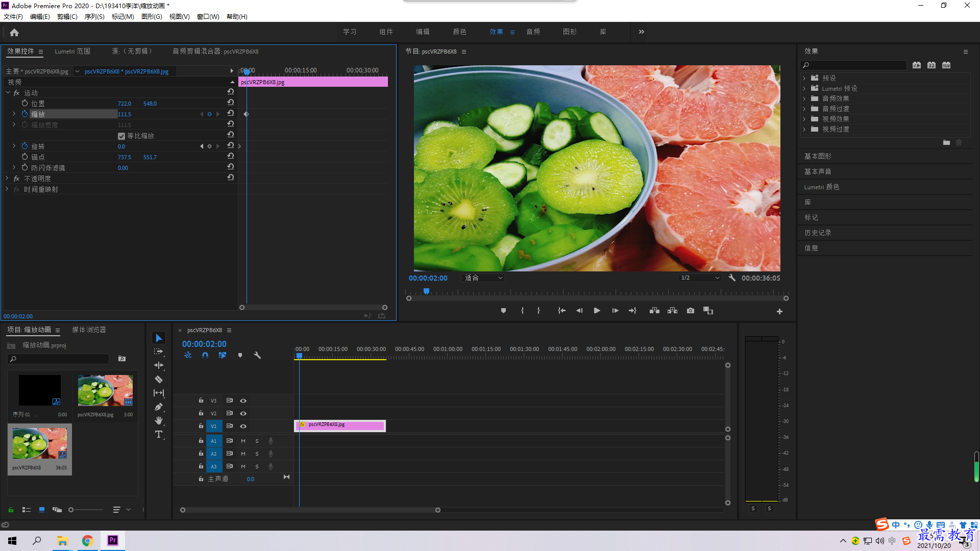Select the Razor tool
The width and height of the screenshot is (980, 551).
159,379
